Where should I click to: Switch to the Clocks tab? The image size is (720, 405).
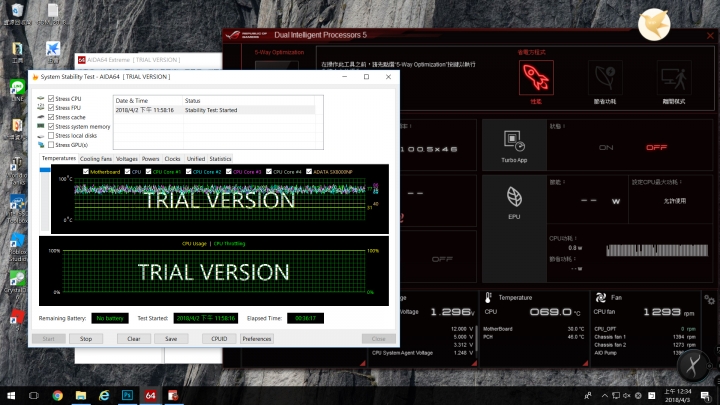[x=173, y=159]
